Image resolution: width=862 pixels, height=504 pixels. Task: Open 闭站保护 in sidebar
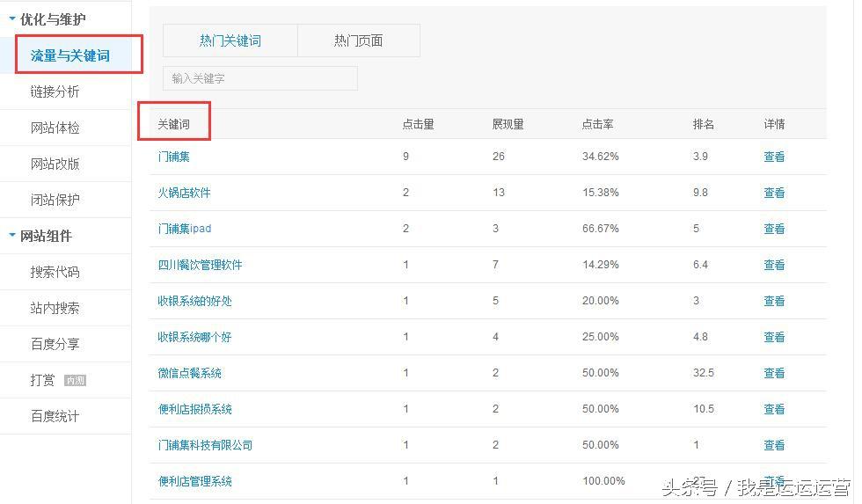coord(55,200)
